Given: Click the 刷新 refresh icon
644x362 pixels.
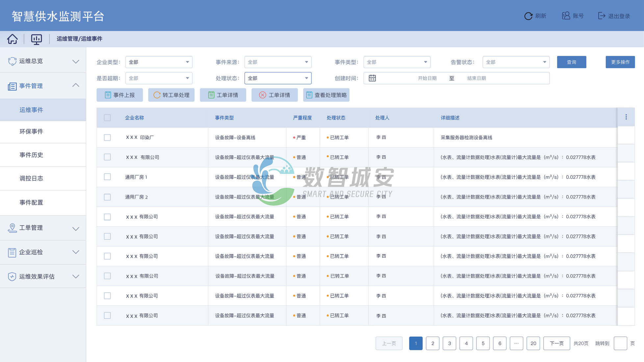Looking at the screenshot, I should [528, 16].
